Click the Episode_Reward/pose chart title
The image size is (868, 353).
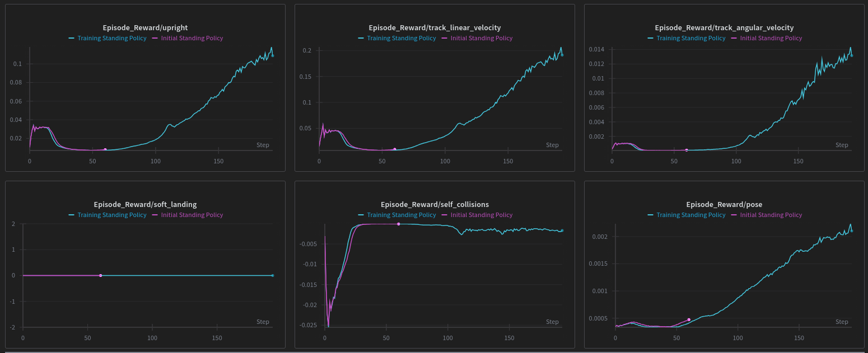point(724,204)
